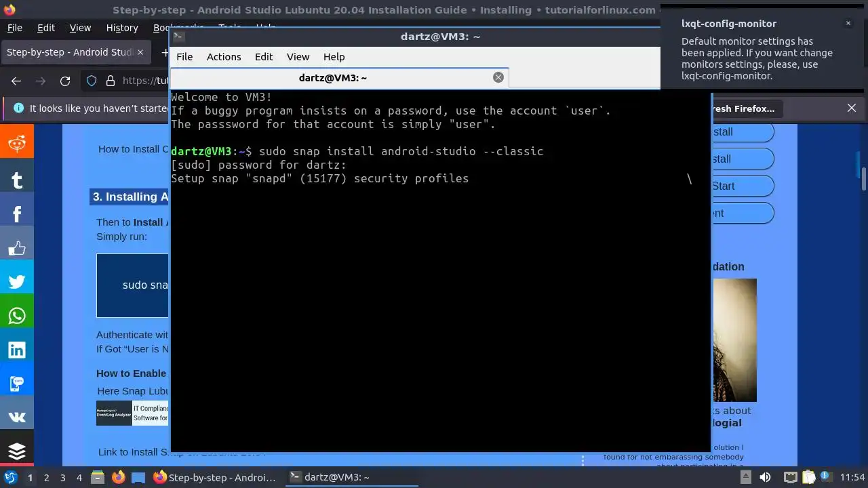The height and width of the screenshot is (488, 868).
Task: Launch Firefox from taskbar quicklaunch
Action: point(118,477)
